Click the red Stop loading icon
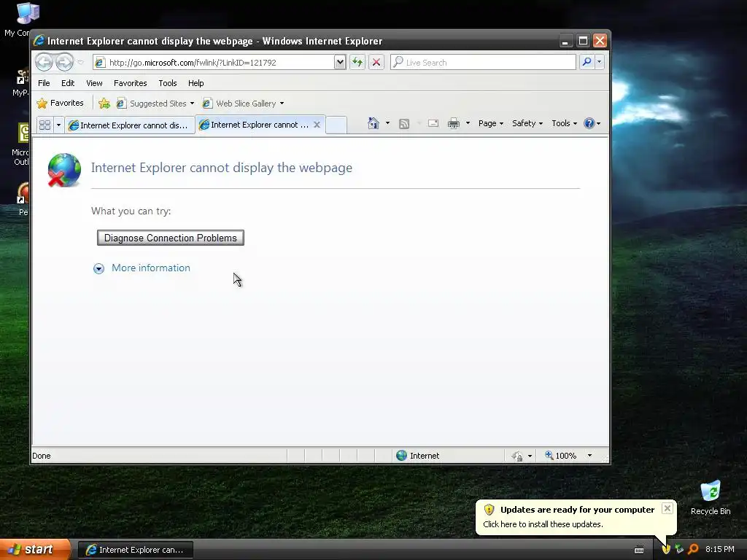The width and height of the screenshot is (747, 560). pyautogui.click(x=376, y=62)
